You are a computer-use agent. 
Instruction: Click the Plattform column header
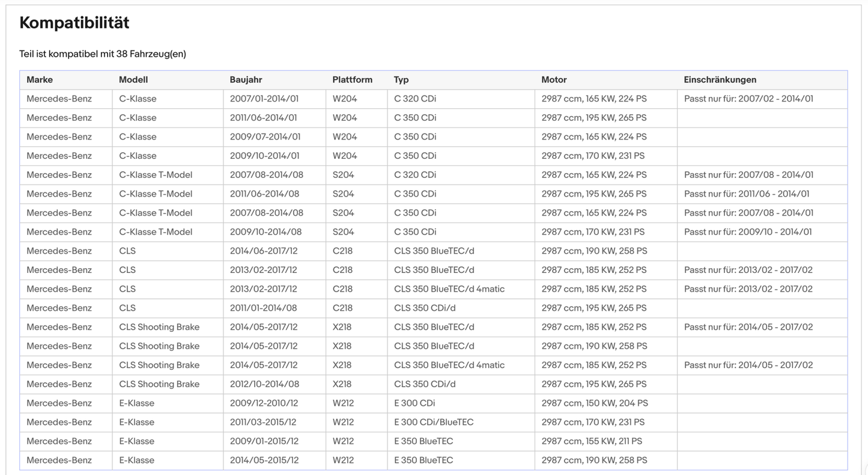pyautogui.click(x=353, y=80)
